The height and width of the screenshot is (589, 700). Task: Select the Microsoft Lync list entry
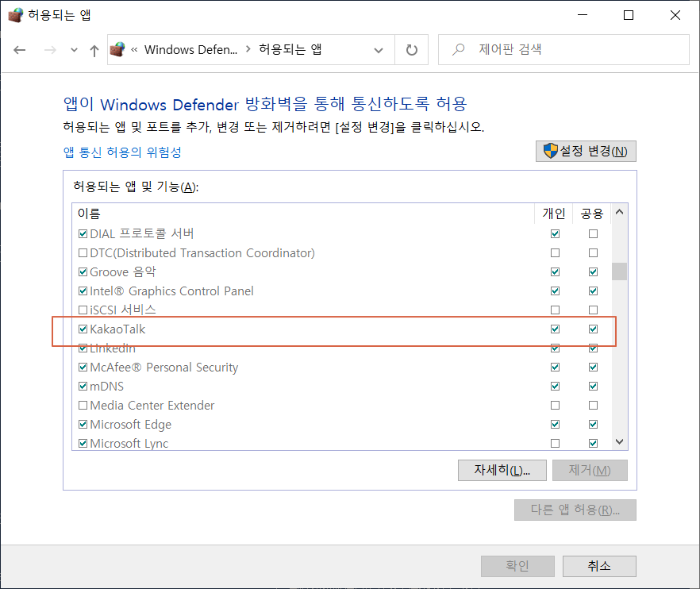click(x=129, y=443)
